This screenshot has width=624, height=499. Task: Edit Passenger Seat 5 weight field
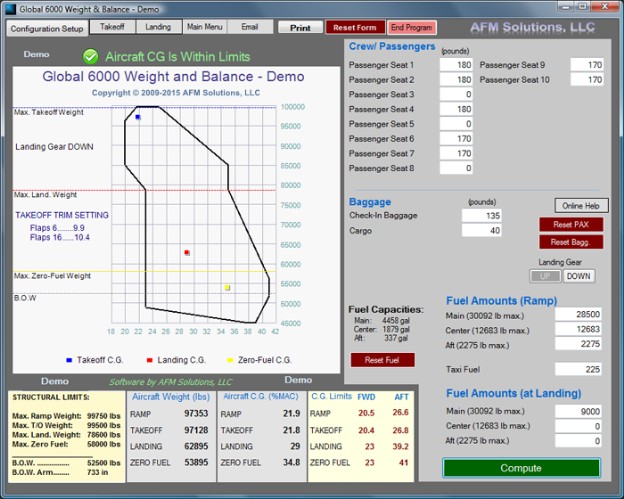(456, 124)
